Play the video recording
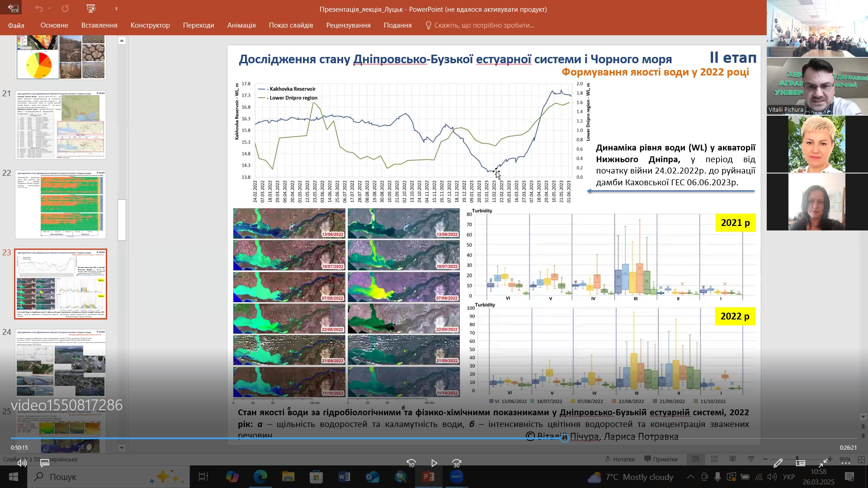The image size is (868, 488). click(434, 463)
